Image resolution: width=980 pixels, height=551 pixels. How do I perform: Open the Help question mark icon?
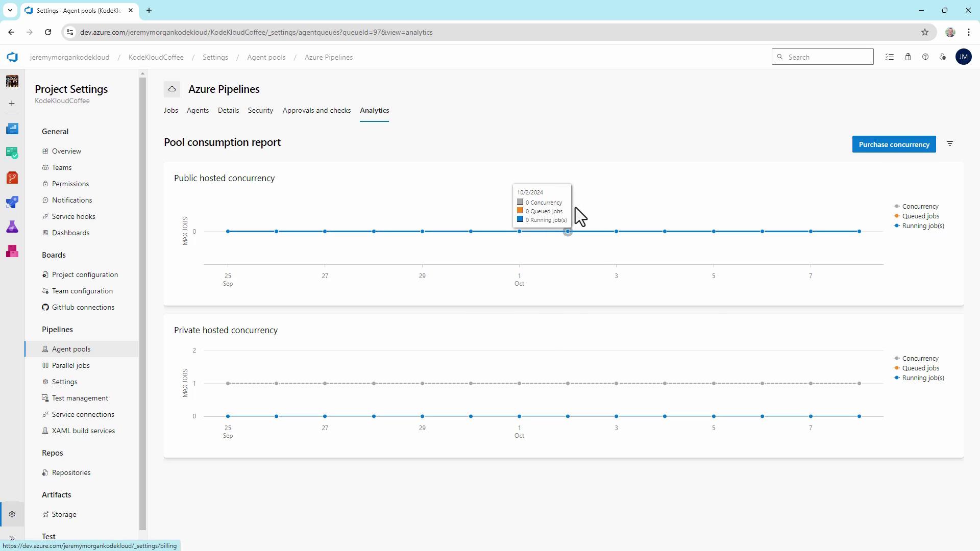click(x=925, y=57)
